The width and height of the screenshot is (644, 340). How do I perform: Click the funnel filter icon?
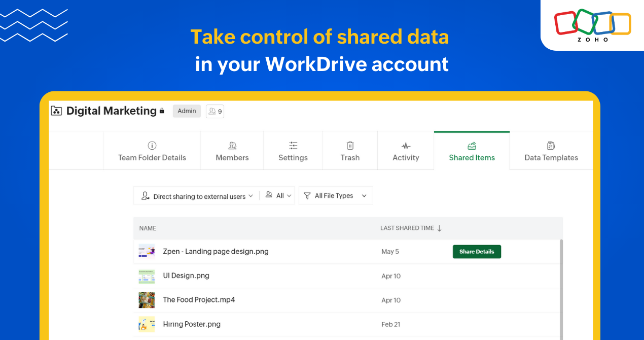(x=307, y=196)
